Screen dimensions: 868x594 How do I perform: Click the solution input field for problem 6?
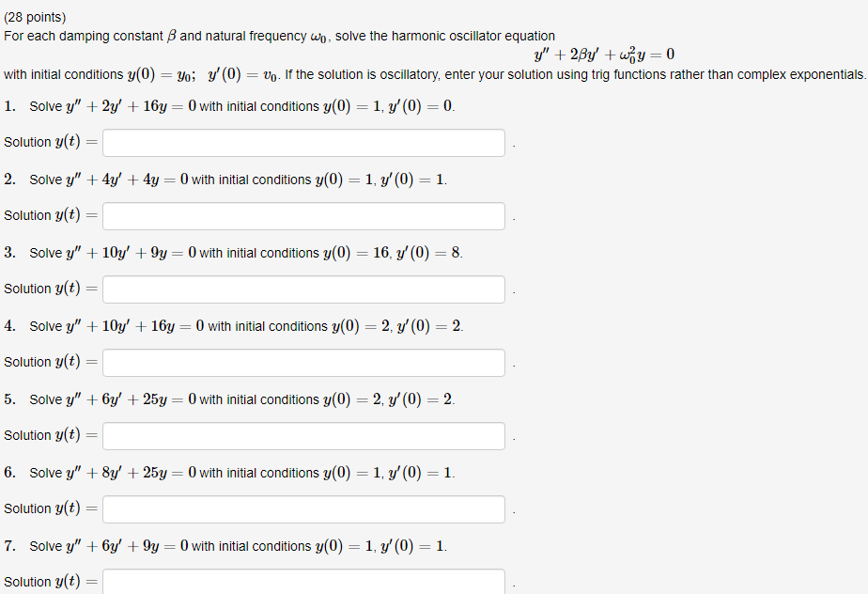pyautogui.click(x=302, y=508)
